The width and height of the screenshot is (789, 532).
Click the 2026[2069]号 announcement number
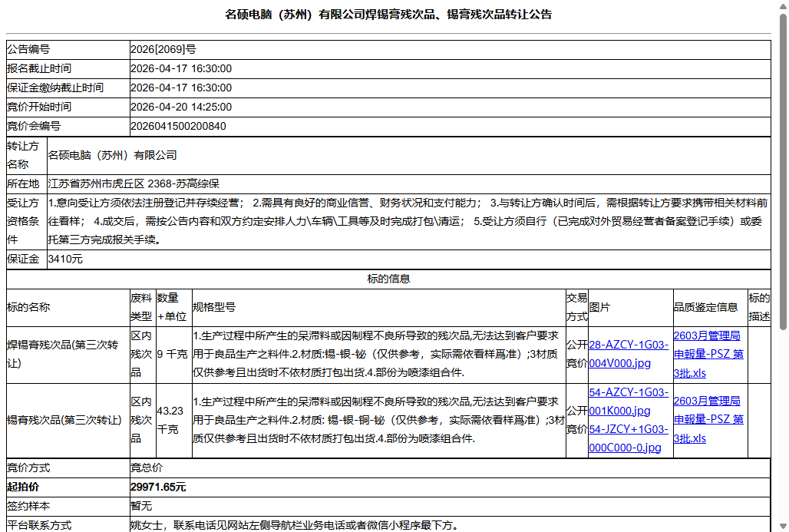click(x=163, y=49)
